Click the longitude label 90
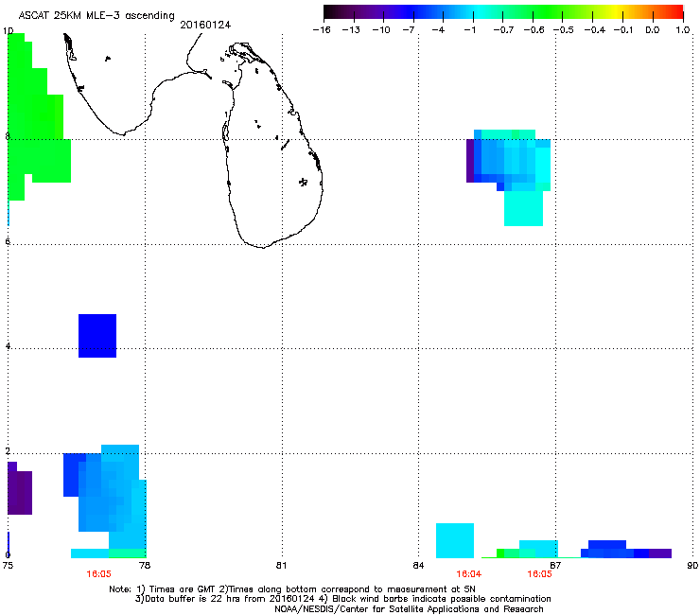This screenshot has height=615, width=700. (692, 565)
